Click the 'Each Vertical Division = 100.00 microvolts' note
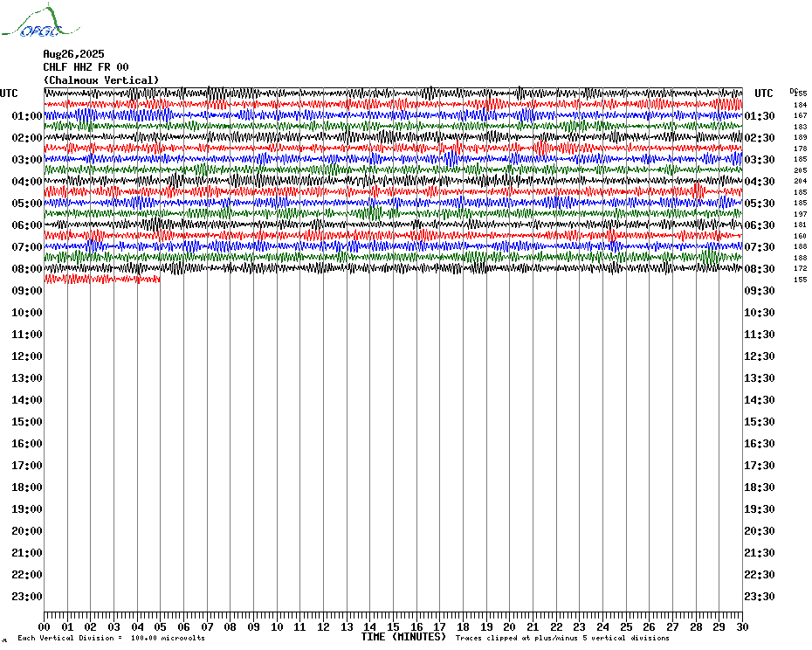 coord(112,638)
